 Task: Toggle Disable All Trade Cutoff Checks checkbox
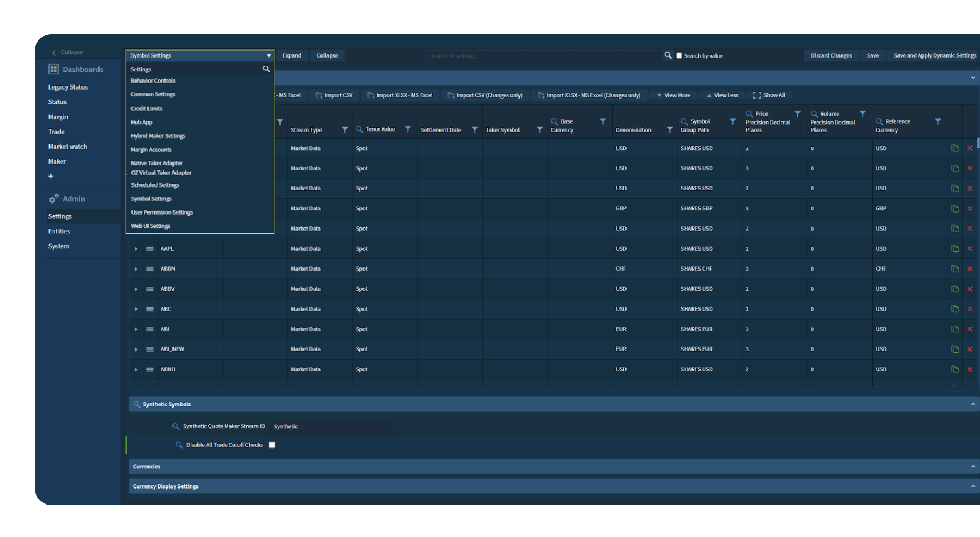click(x=272, y=445)
